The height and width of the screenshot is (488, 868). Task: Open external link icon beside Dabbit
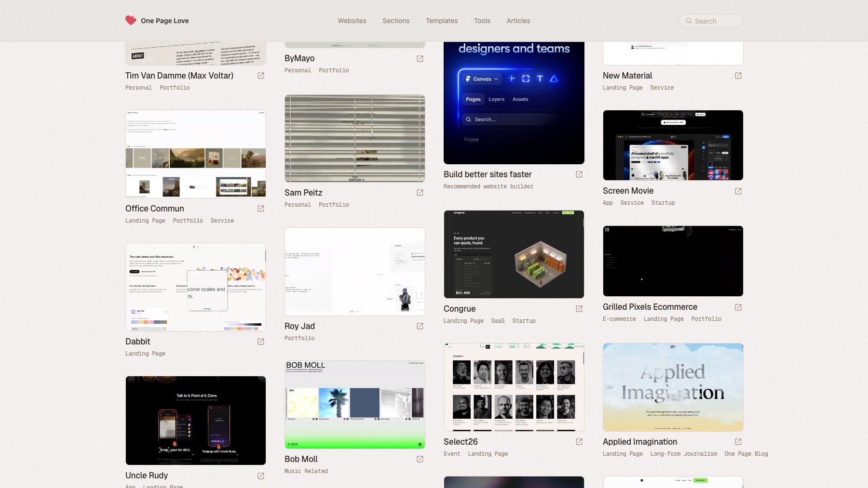(x=261, y=342)
